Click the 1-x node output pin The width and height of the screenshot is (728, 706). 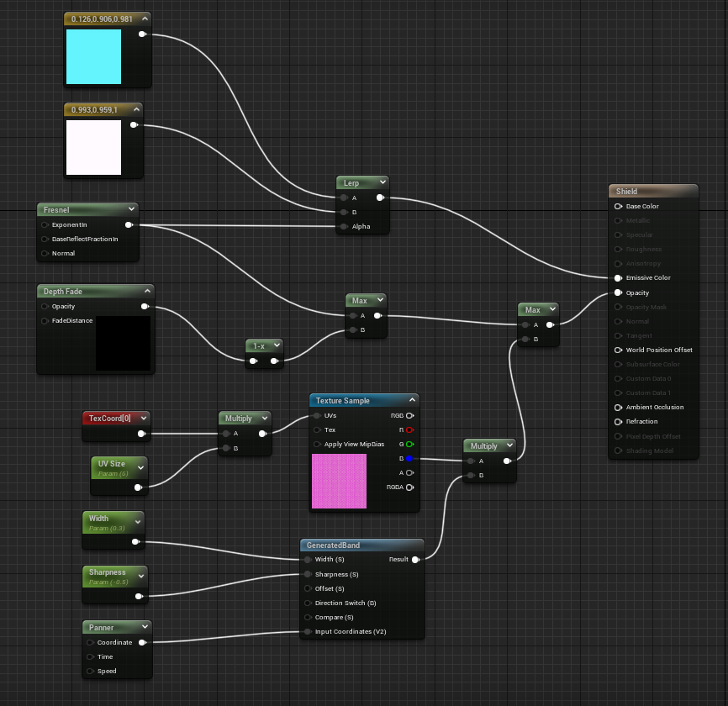tap(274, 361)
